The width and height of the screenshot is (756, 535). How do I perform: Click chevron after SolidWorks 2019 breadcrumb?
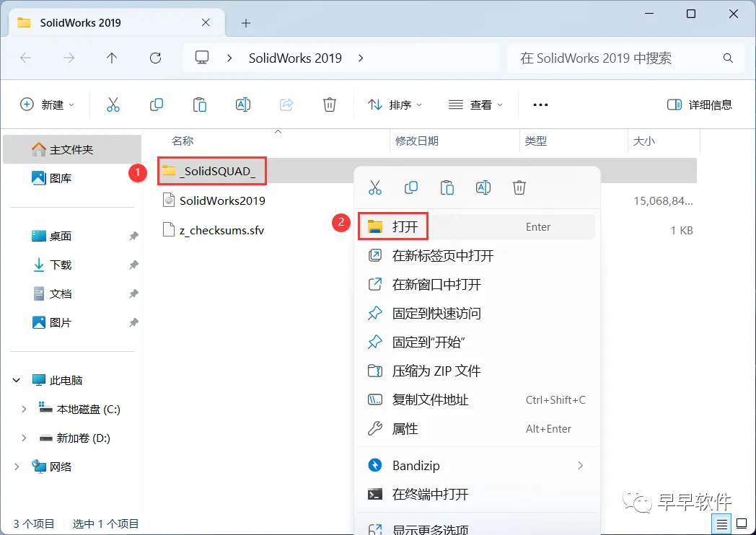tap(361, 58)
